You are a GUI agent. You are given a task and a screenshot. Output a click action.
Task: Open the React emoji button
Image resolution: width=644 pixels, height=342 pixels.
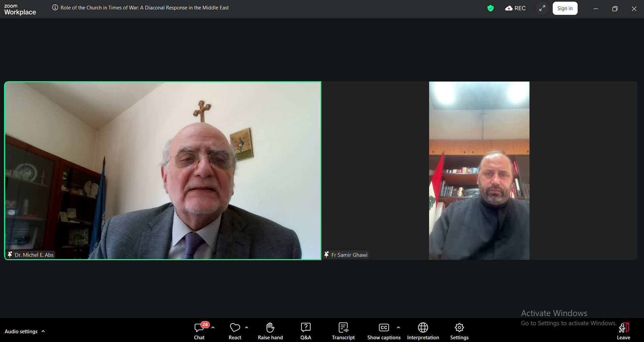pos(235,331)
